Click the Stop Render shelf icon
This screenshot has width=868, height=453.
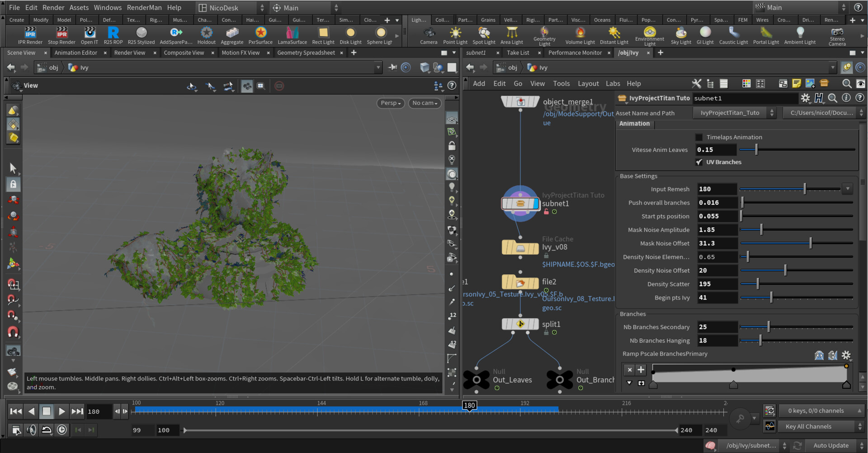click(x=61, y=35)
